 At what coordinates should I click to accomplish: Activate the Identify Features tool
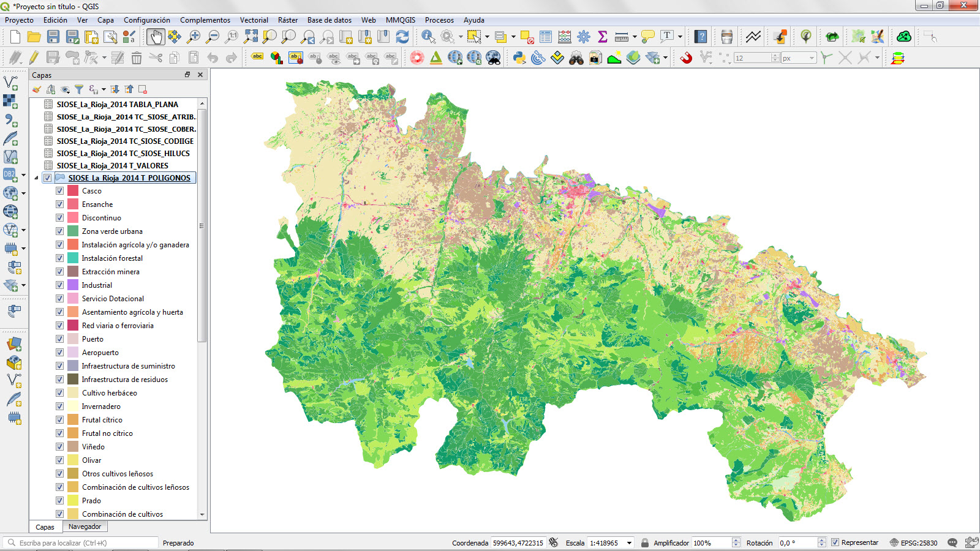tap(429, 37)
